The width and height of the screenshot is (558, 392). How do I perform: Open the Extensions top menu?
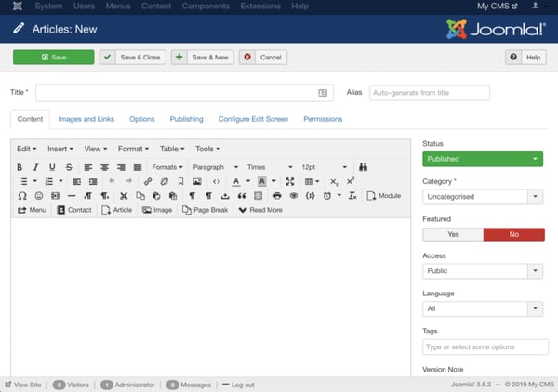260,7
